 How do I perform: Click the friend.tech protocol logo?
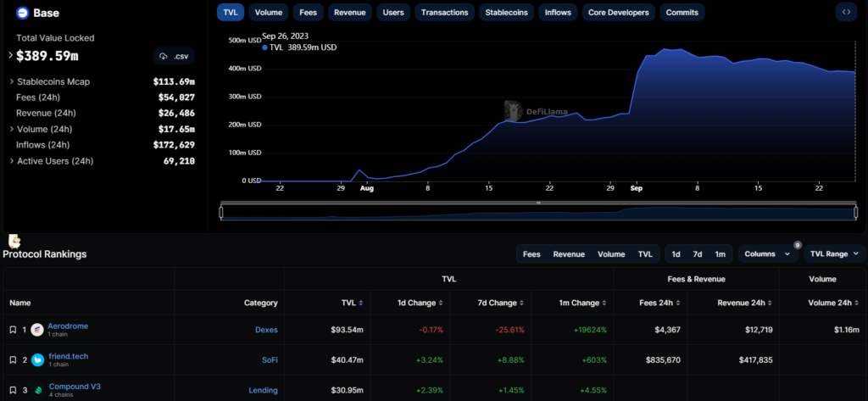[x=37, y=359]
